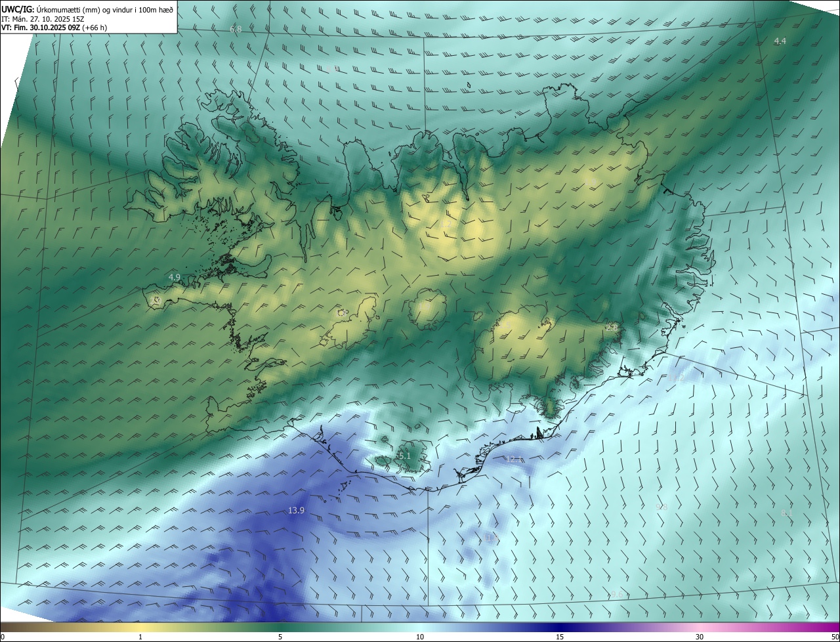840x642 pixels.
Task: Click the 9.8 value southeast of Iceland
Action: point(661,507)
